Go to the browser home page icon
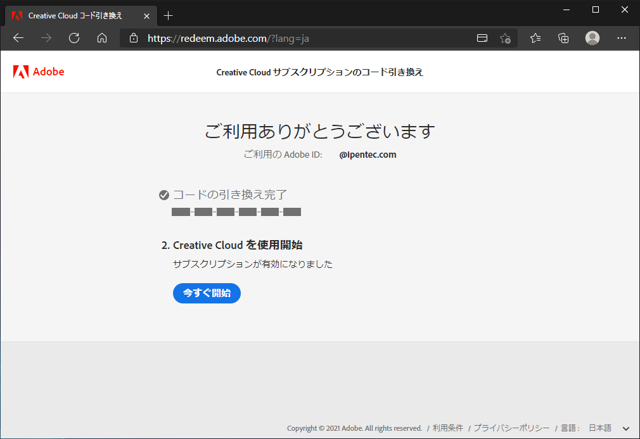 pyautogui.click(x=102, y=38)
